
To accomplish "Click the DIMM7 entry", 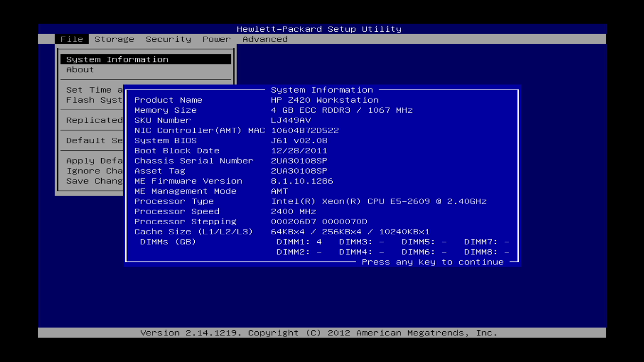I will click(x=487, y=242).
